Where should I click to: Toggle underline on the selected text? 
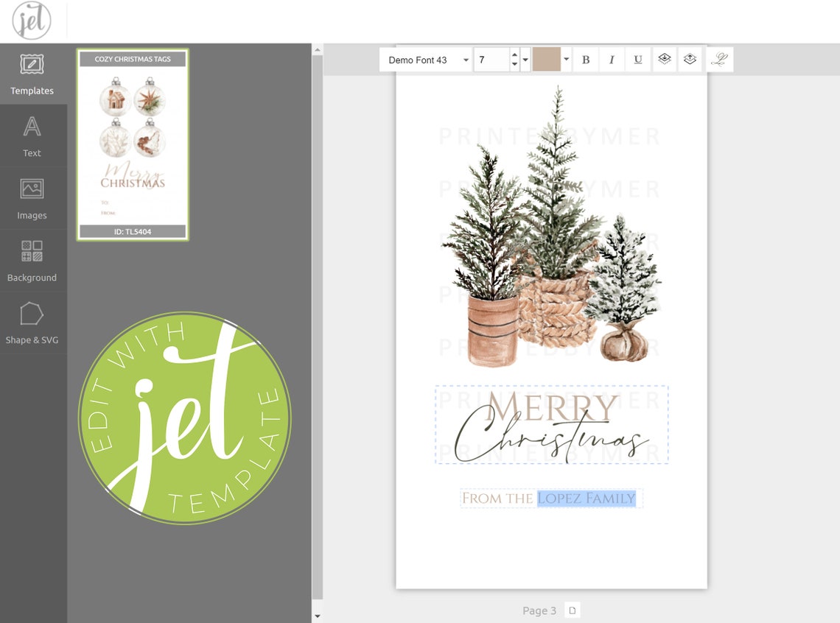637,60
